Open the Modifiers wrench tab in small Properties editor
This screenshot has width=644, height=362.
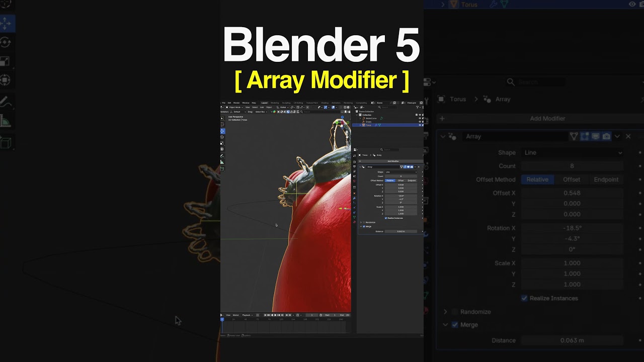(x=354, y=198)
